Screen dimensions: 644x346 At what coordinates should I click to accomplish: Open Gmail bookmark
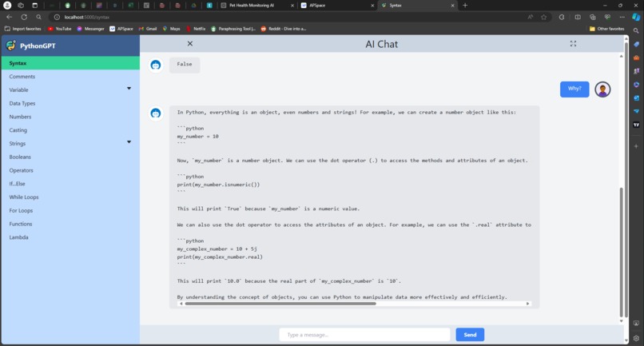pyautogui.click(x=148, y=29)
